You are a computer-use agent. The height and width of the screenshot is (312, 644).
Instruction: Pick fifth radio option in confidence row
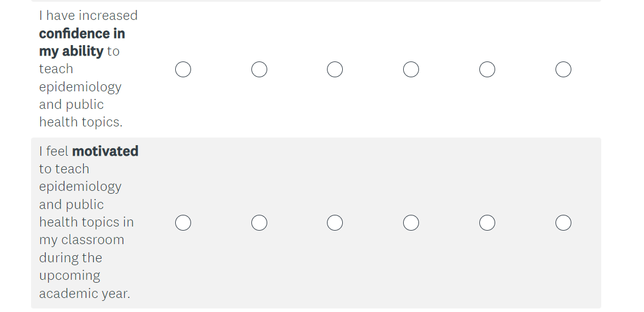click(487, 70)
